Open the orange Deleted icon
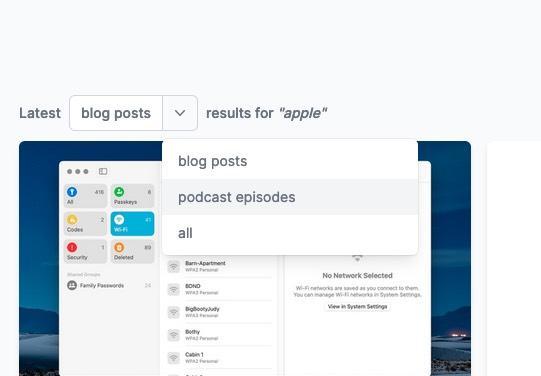Screen dimensions: 541x376 [119, 247]
